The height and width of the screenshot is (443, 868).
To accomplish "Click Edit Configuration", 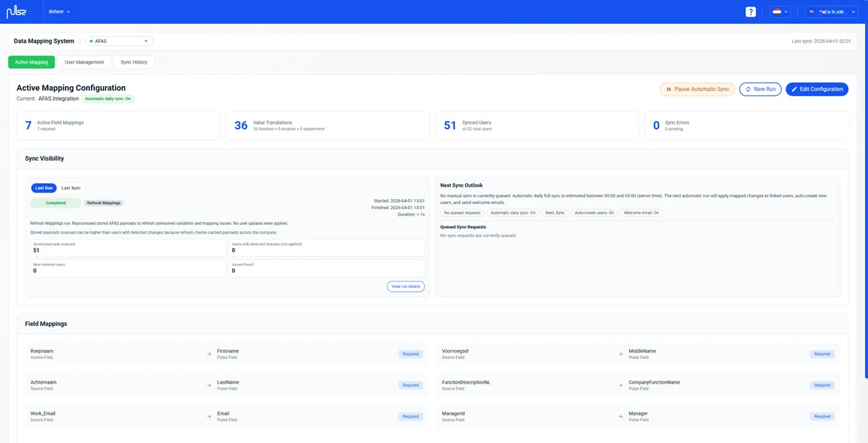I will click(817, 89).
